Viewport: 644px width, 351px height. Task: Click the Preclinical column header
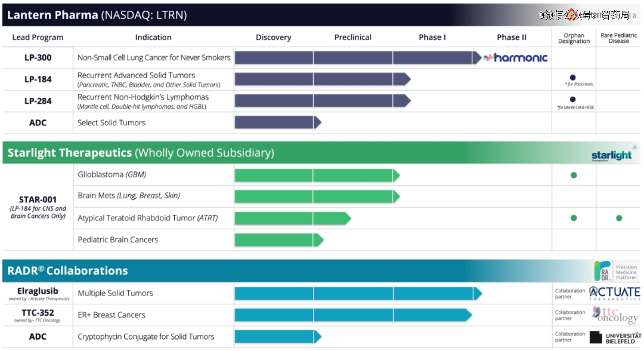(353, 38)
